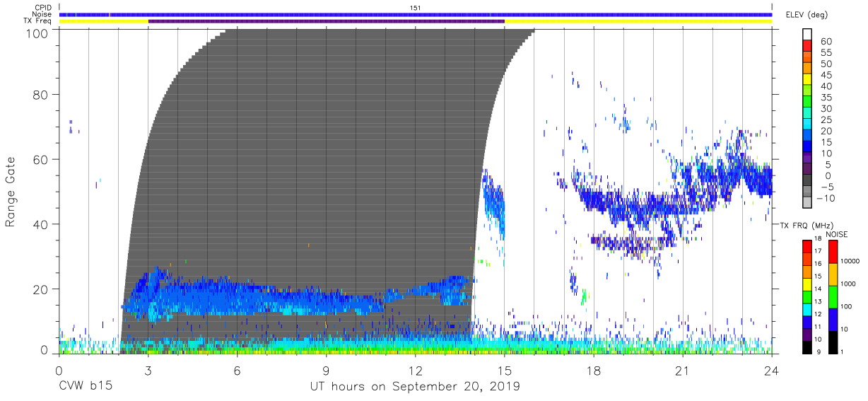Click the Noise row label at top

[x=42, y=14]
